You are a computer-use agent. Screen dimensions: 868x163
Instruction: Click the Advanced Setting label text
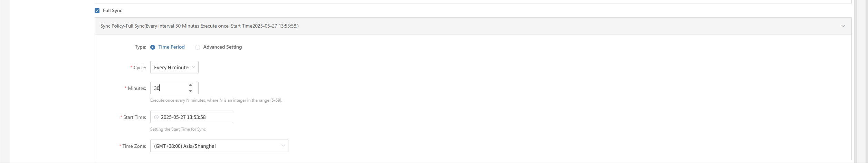[222, 47]
